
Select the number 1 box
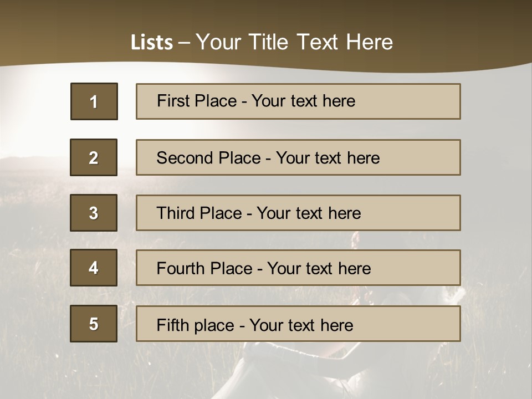pyautogui.click(x=94, y=101)
